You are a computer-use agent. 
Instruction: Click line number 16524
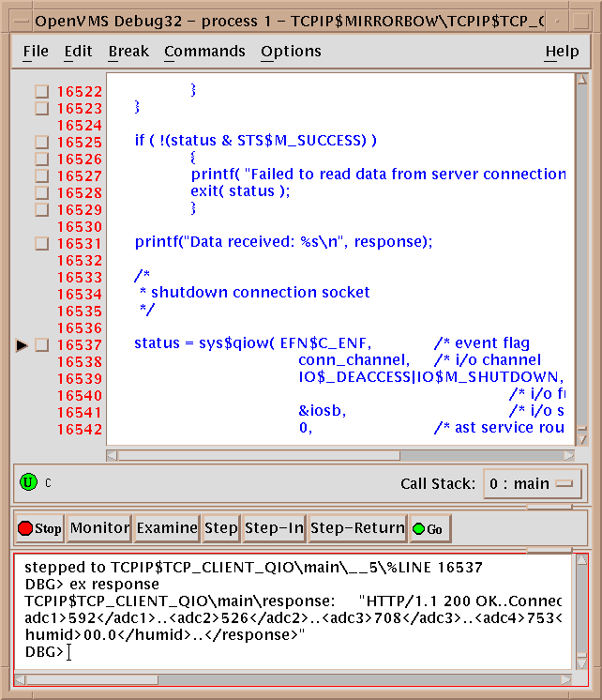[80, 126]
